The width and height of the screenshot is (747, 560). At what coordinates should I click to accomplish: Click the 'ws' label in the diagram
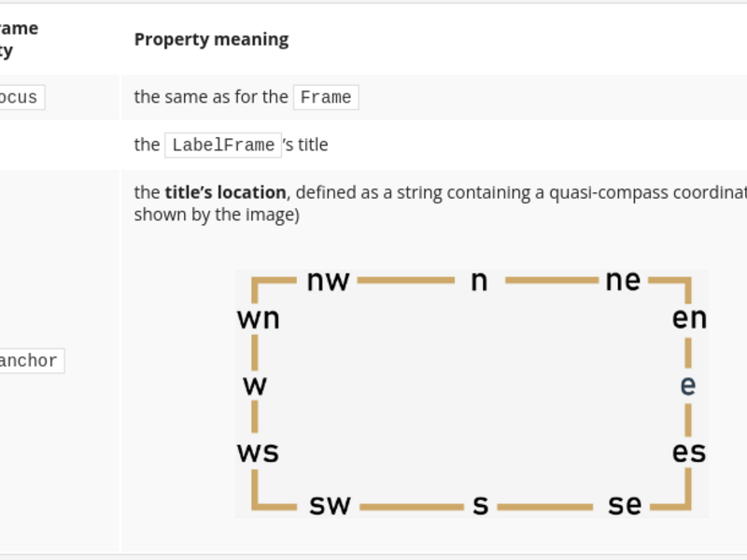(258, 452)
